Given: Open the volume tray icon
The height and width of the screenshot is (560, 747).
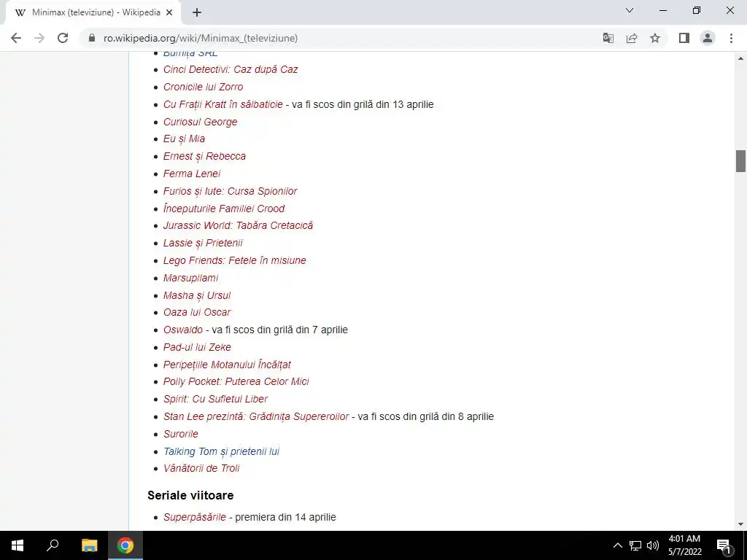Looking at the screenshot, I should pyautogui.click(x=653, y=545).
